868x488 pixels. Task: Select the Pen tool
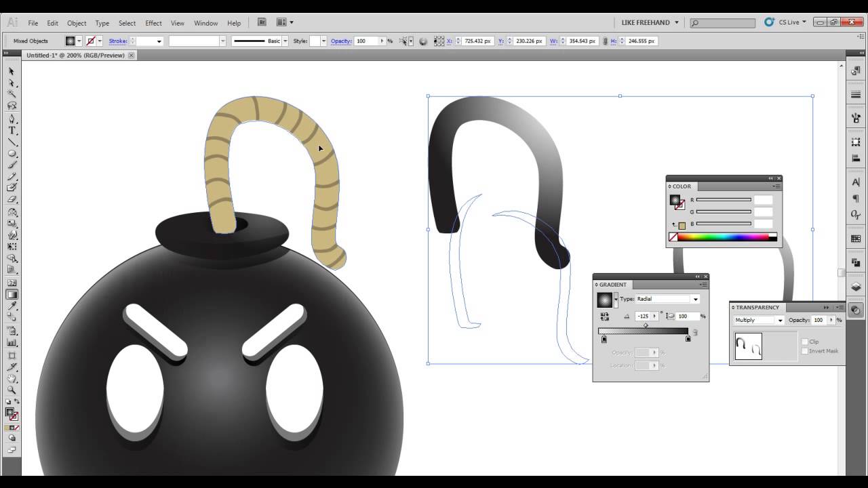12,119
